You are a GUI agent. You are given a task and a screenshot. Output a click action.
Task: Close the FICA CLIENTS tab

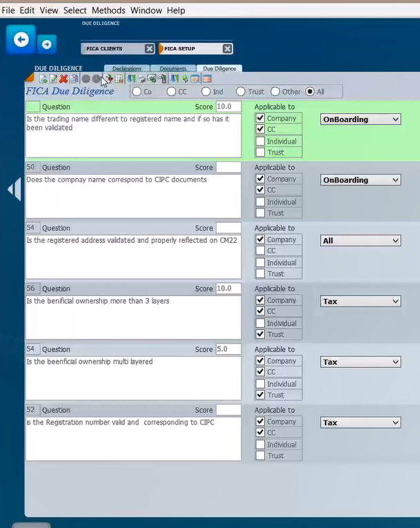coord(149,49)
